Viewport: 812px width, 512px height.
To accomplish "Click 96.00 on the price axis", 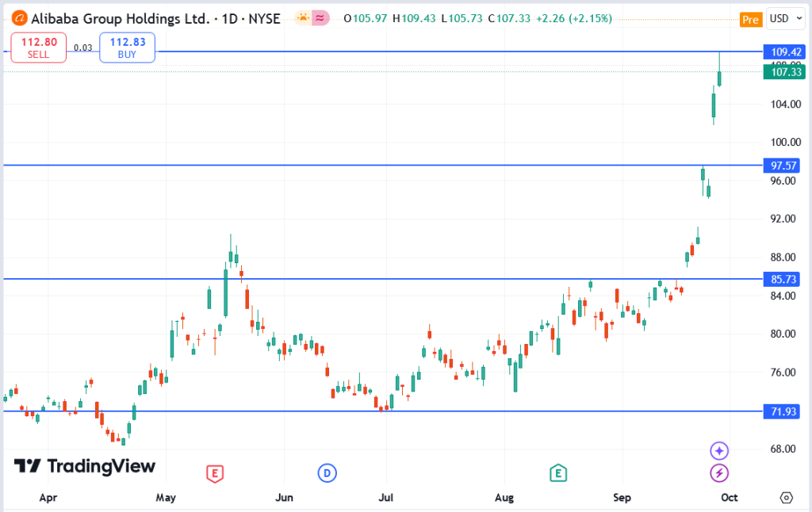I will click(783, 181).
